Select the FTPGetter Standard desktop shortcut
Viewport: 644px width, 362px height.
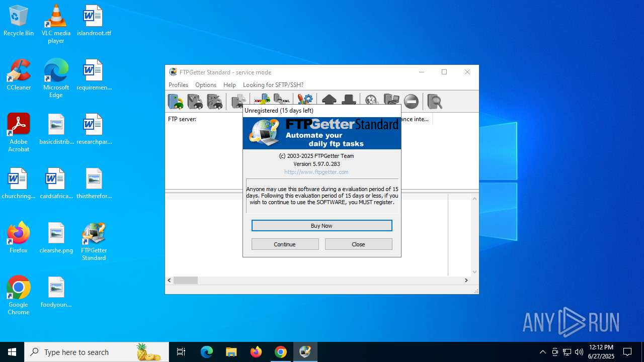(x=94, y=241)
